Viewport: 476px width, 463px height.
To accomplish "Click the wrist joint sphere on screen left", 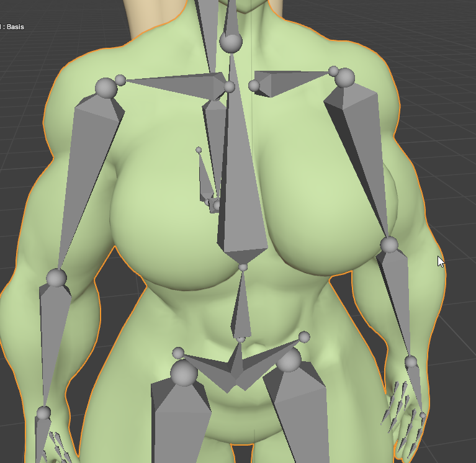I will click(x=43, y=413).
